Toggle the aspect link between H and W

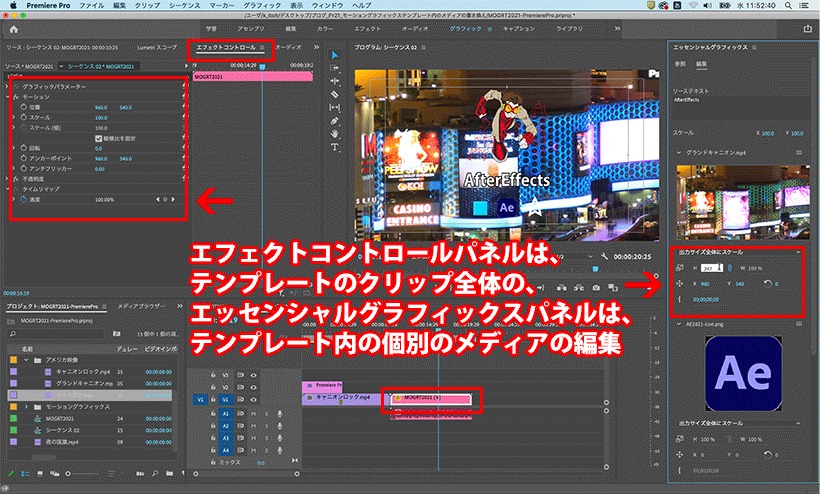(730, 268)
